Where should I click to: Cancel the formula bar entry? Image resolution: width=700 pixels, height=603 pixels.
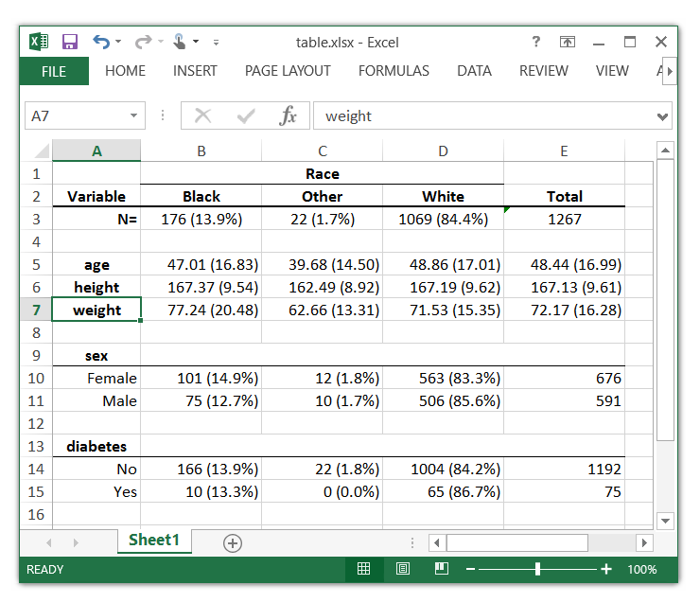(203, 116)
